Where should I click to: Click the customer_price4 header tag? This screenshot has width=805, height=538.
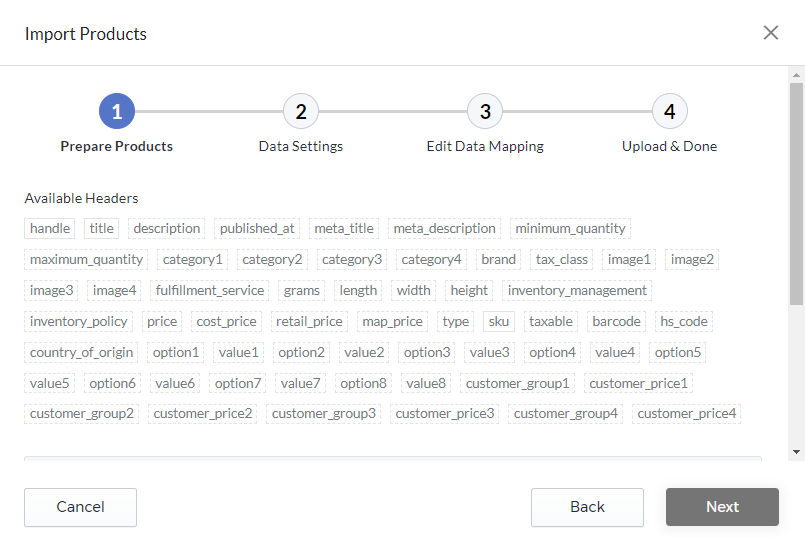point(686,414)
